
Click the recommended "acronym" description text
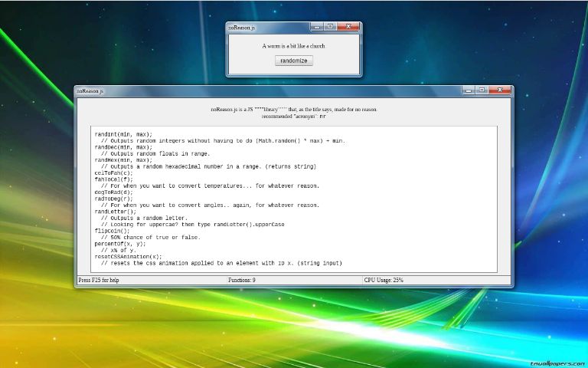[293, 117]
